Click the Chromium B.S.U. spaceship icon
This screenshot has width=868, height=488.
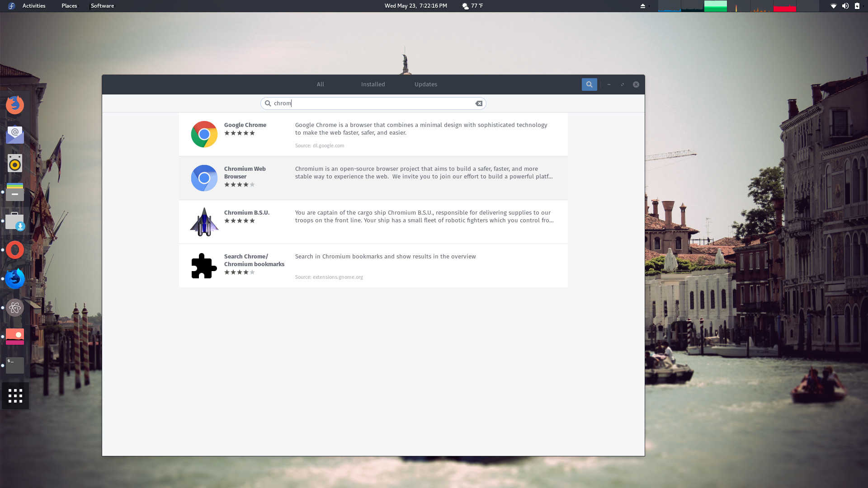204,222
